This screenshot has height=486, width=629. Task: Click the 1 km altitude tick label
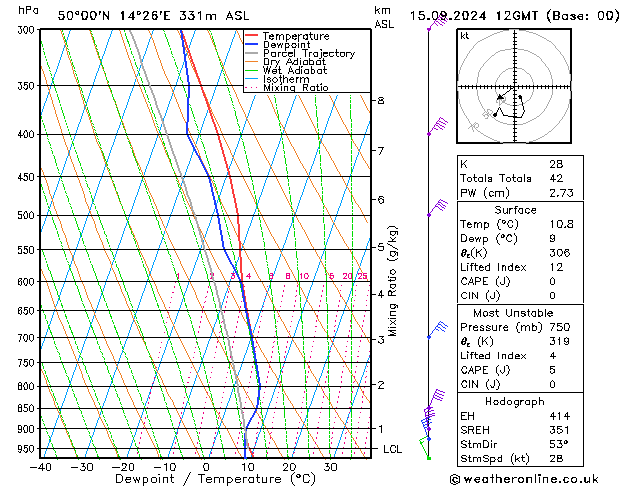tap(381, 429)
